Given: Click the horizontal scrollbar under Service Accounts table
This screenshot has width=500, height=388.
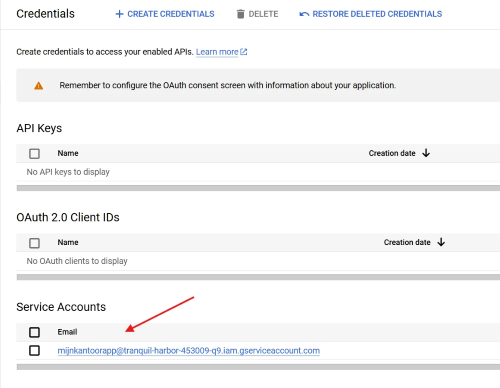Looking at the screenshot, I should click(x=258, y=367).
